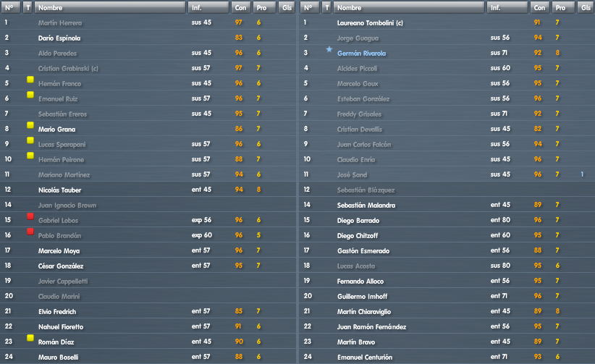Select Nicolás Tauber in left list
This screenshot has height=364, width=595.
59,190
